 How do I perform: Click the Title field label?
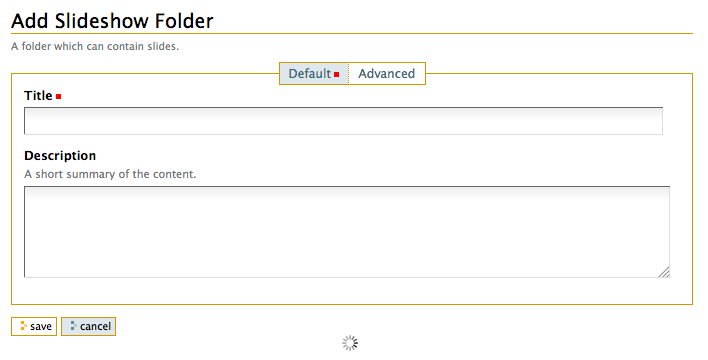(x=38, y=95)
